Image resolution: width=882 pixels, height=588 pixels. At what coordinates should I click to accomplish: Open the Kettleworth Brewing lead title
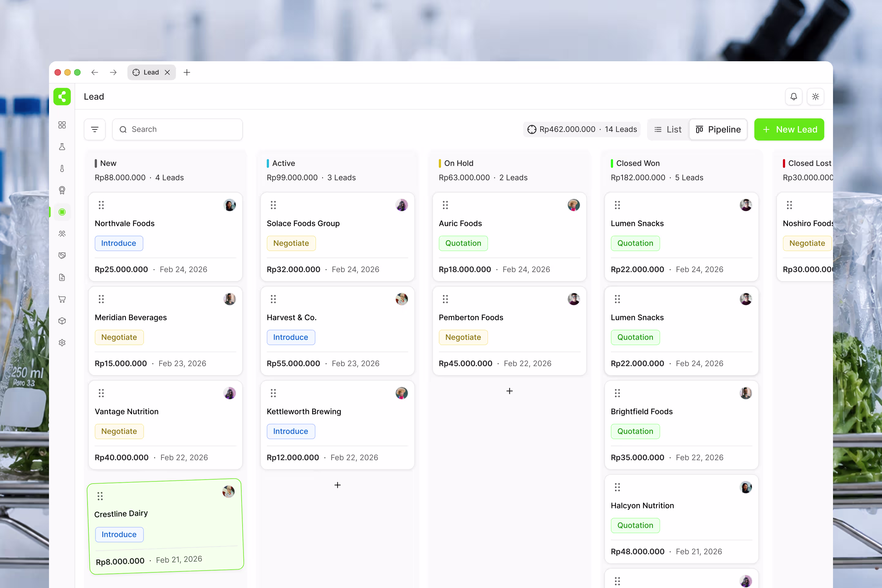point(304,411)
